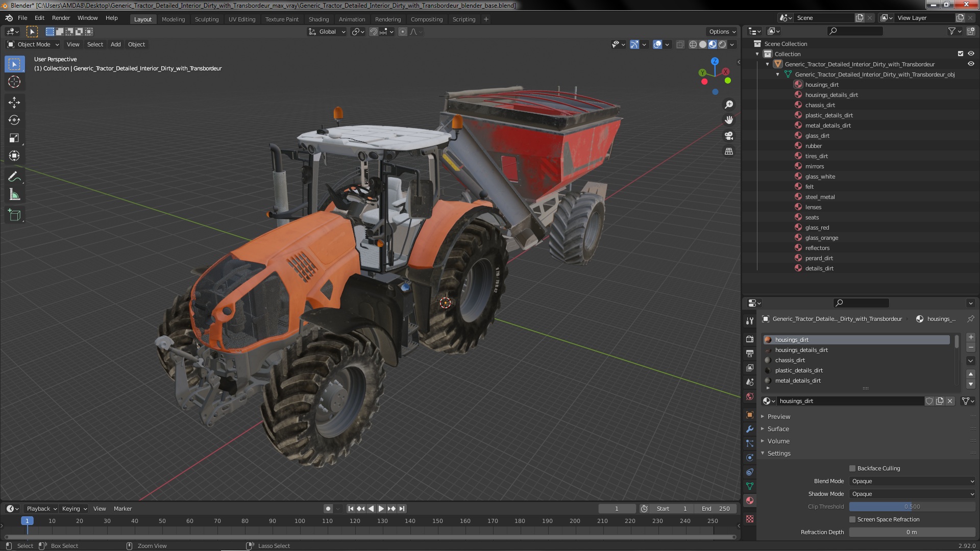This screenshot has width=980, height=551.
Task: Open the Render menu
Action: point(61,18)
